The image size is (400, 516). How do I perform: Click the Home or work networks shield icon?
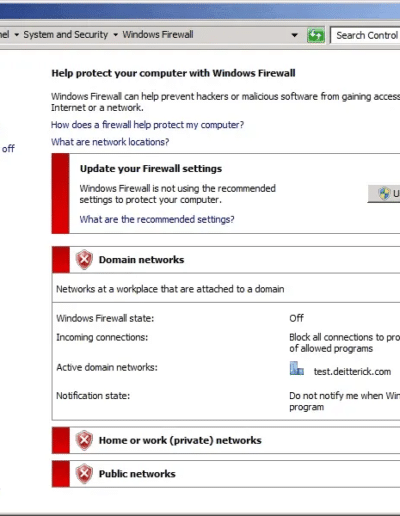point(84,440)
